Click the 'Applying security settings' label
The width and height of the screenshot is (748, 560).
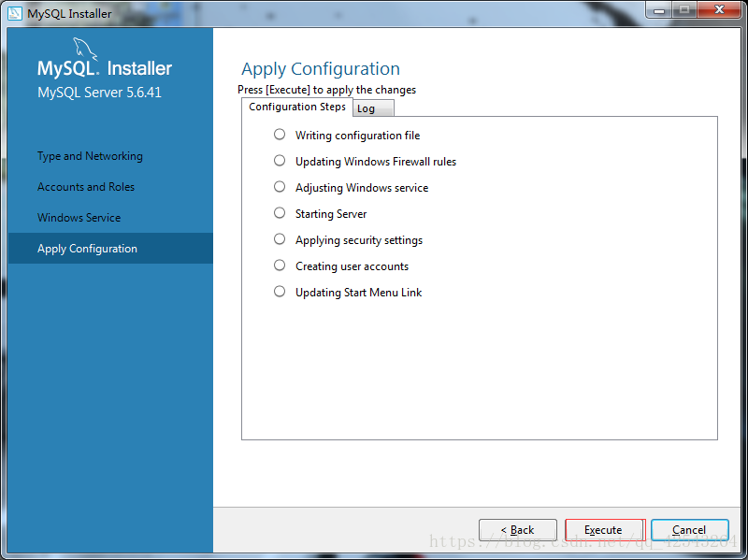[x=359, y=240]
